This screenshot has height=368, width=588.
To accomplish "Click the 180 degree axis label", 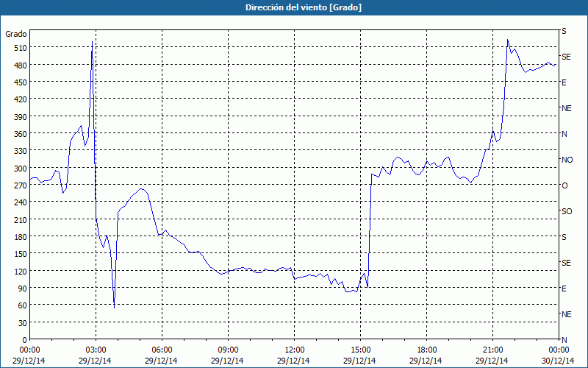I will point(21,237).
